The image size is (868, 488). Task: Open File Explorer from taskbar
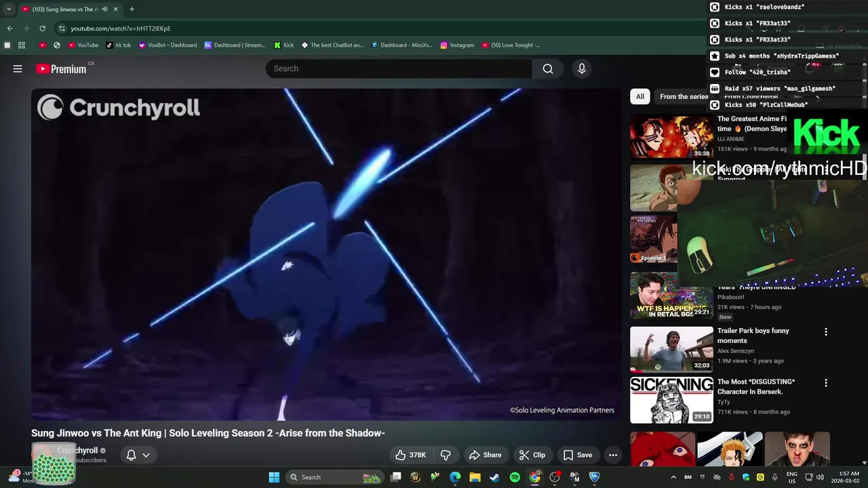475,477
